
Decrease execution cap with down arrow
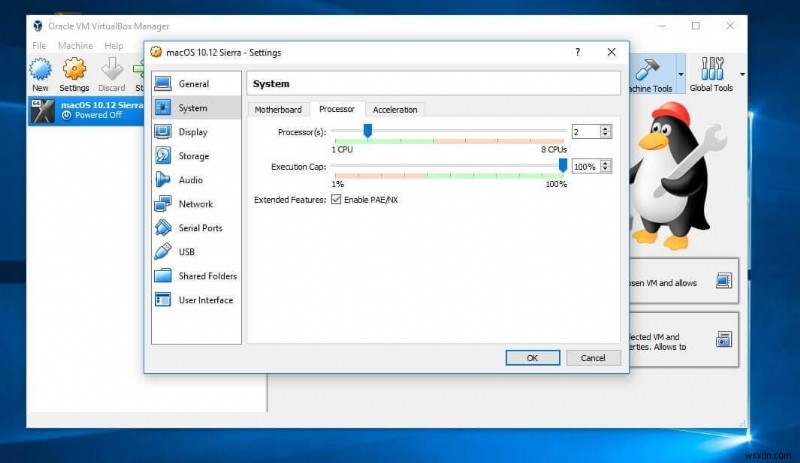[x=605, y=169]
